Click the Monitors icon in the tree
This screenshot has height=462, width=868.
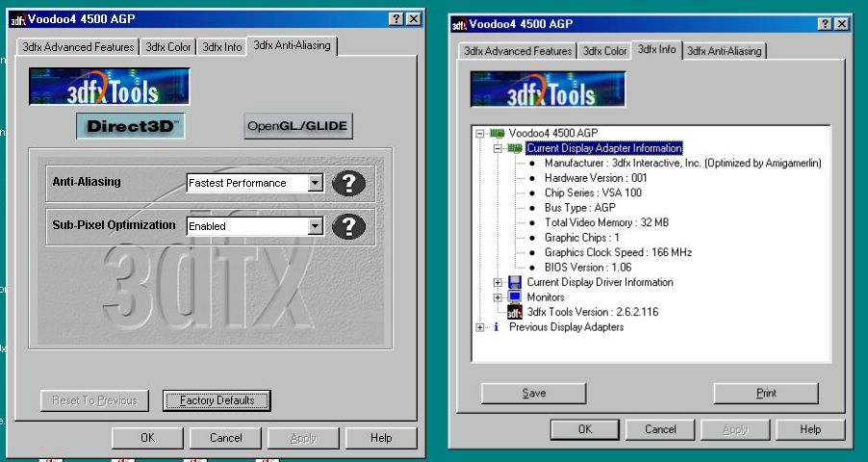click(515, 296)
